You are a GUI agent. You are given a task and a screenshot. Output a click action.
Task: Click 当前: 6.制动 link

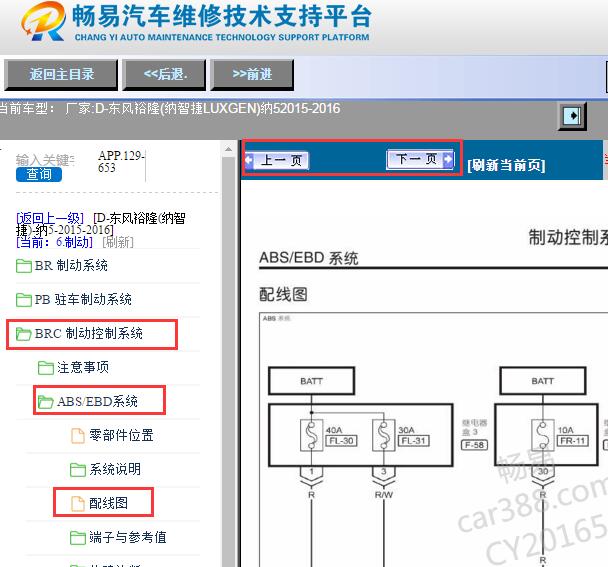click(x=54, y=242)
